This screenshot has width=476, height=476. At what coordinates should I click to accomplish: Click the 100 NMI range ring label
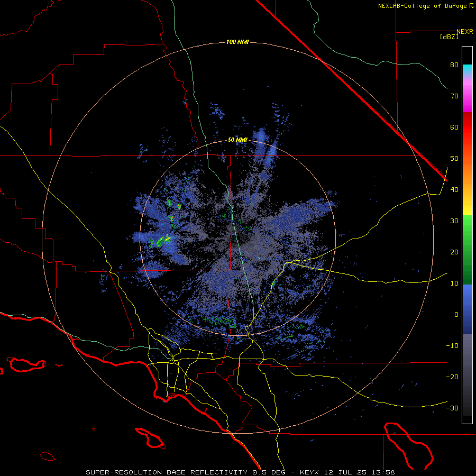[x=237, y=42]
